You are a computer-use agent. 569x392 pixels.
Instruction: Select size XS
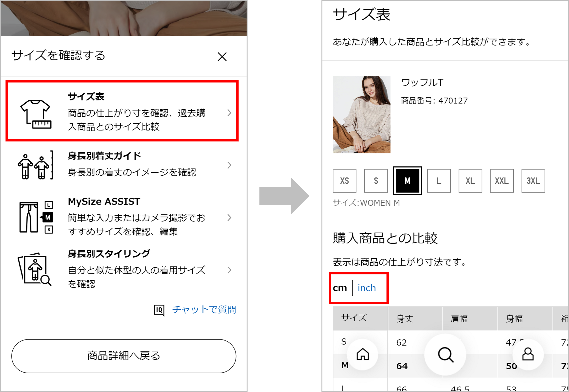coord(344,181)
